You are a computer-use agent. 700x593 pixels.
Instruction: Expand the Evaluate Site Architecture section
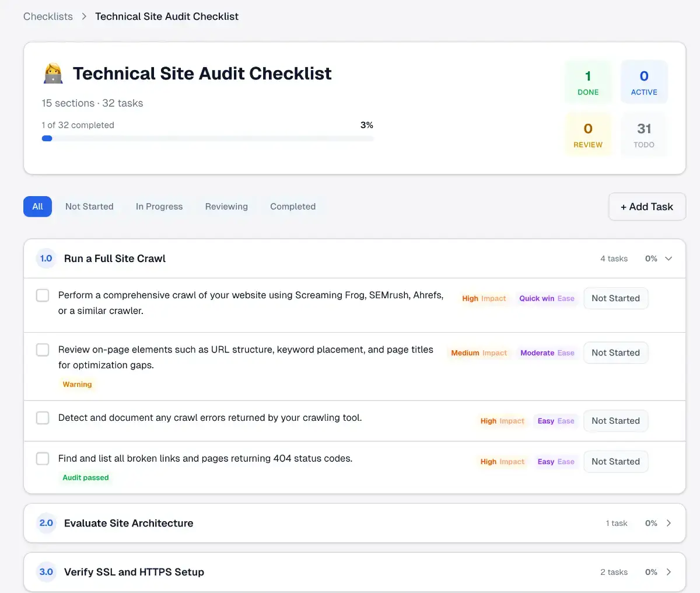tap(668, 523)
